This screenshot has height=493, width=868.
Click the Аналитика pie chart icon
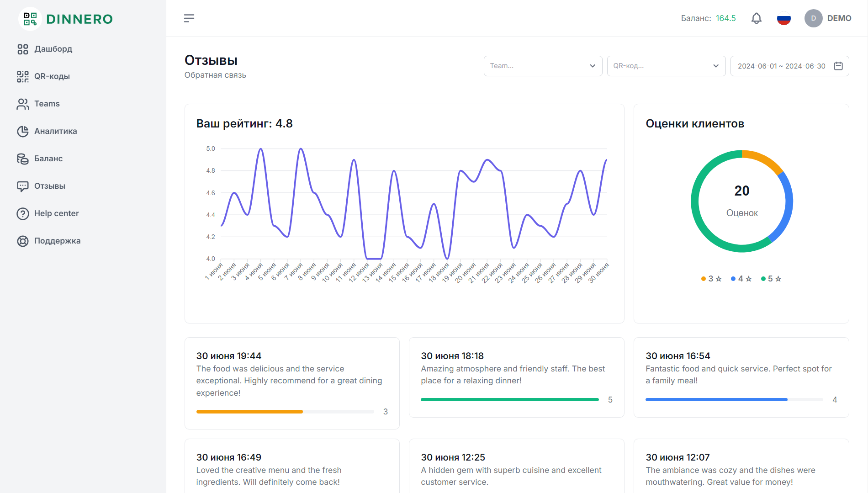coord(23,132)
